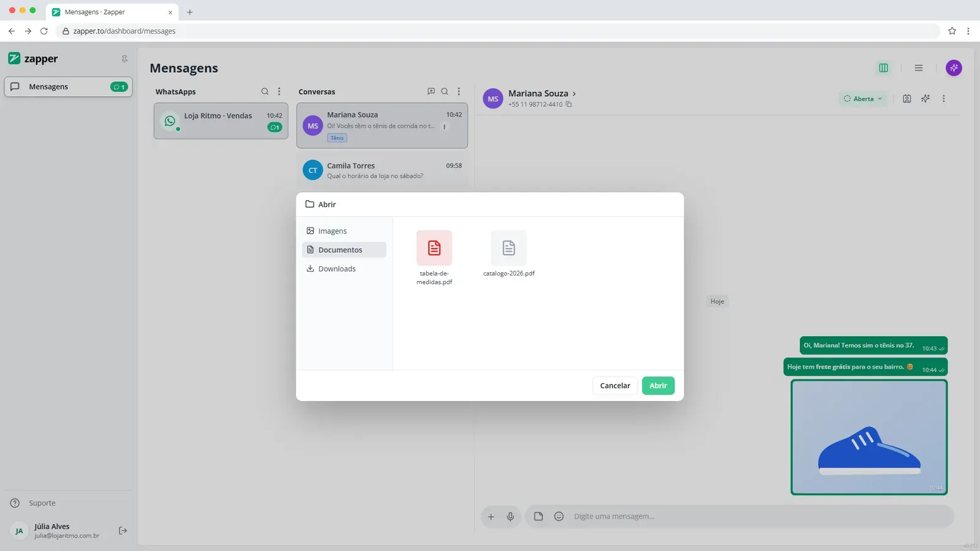This screenshot has height=551, width=980.
Task: Open WhatsApps panel more options
Action: click(x=279, y=91)
